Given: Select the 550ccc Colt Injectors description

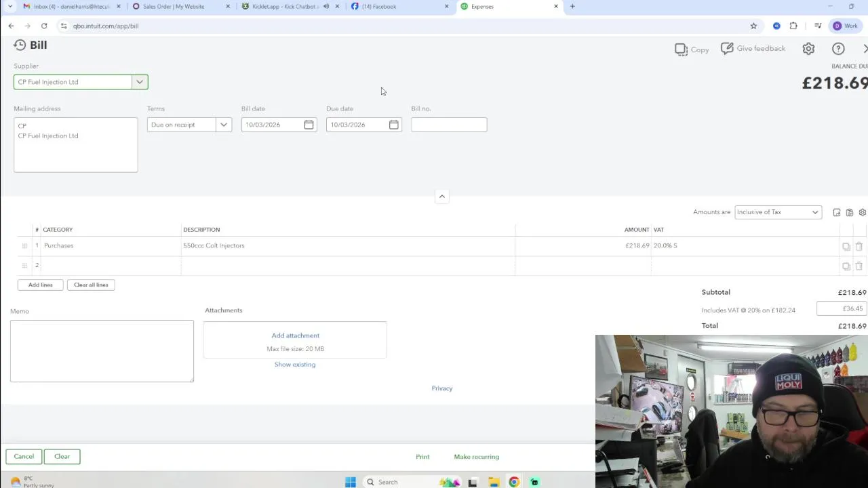Looking at the screenshot, I should (x=349, y=245).
